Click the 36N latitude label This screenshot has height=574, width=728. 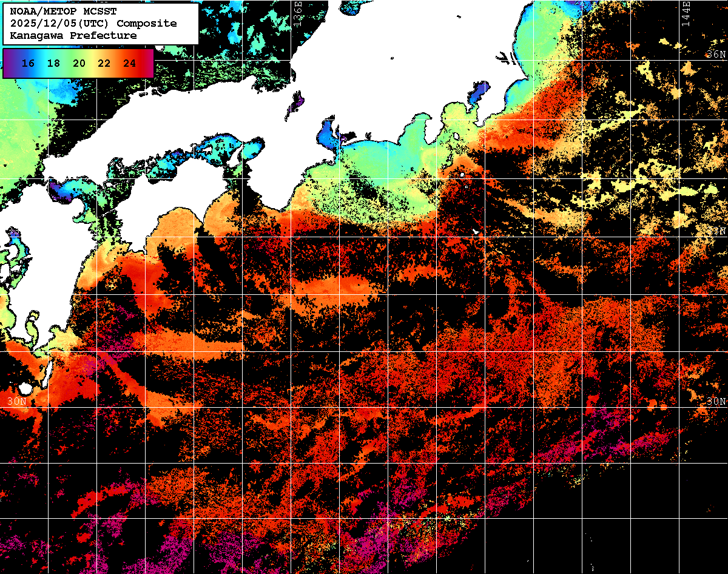click(x=716, y=55)
